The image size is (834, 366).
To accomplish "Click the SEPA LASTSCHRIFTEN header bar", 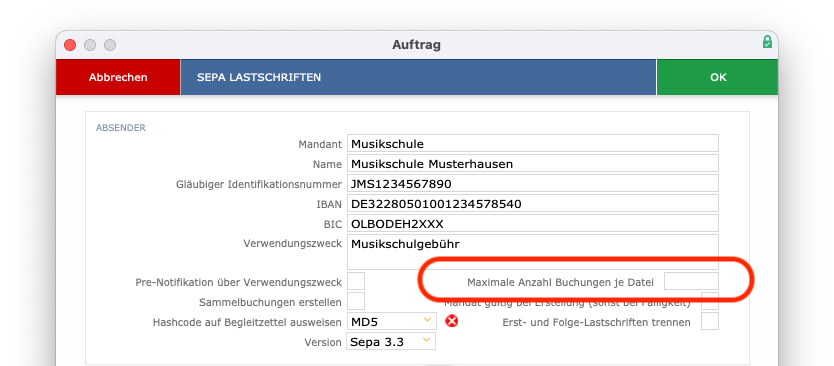I will coord(418,77).
